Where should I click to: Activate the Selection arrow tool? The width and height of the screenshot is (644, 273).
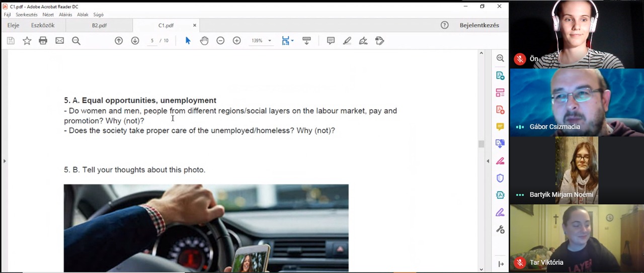(x=188, y=41)
